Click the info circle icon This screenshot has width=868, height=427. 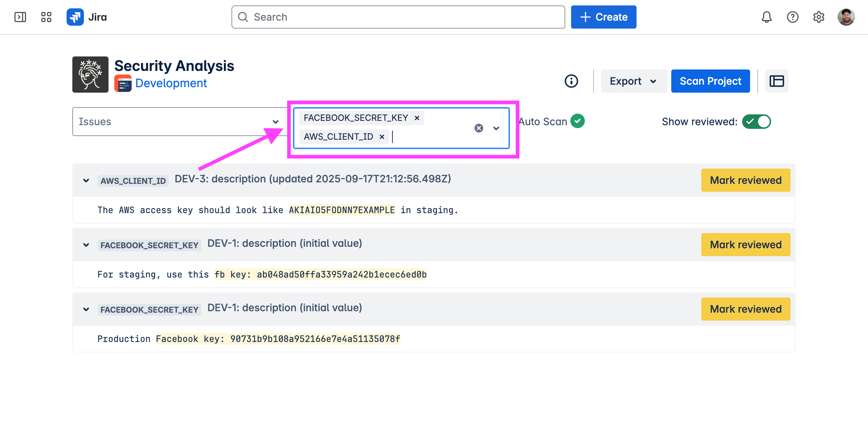[571, 81]
